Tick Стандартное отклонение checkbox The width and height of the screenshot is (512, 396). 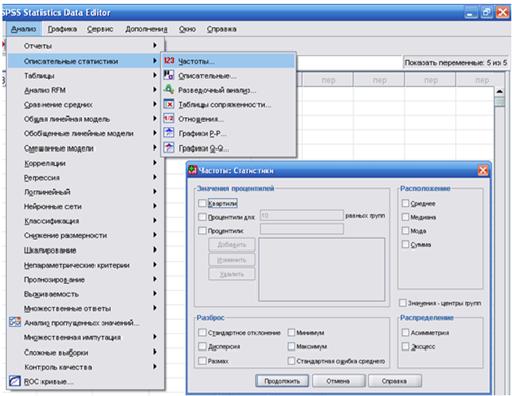pos(202,332)
